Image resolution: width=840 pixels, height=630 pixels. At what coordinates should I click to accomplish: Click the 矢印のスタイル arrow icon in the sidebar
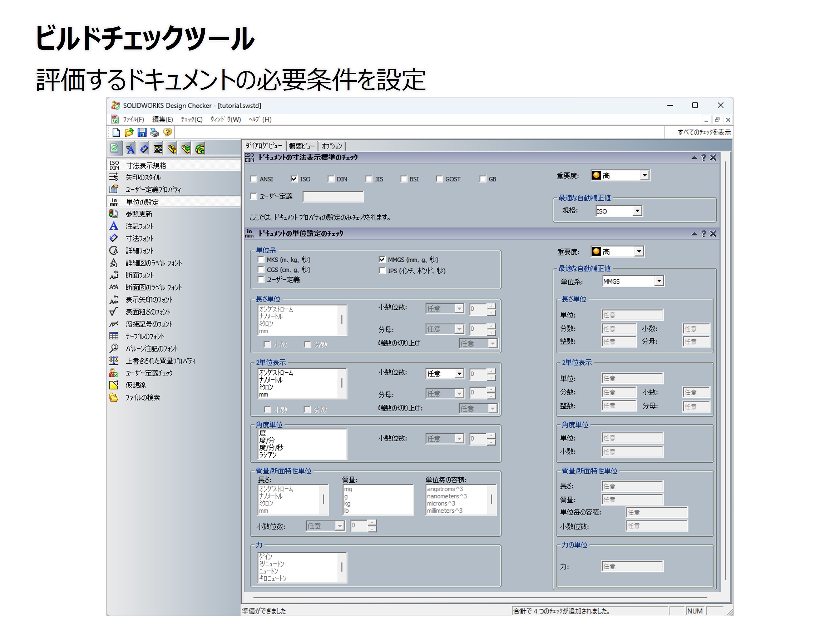click(x=114, y=177)
